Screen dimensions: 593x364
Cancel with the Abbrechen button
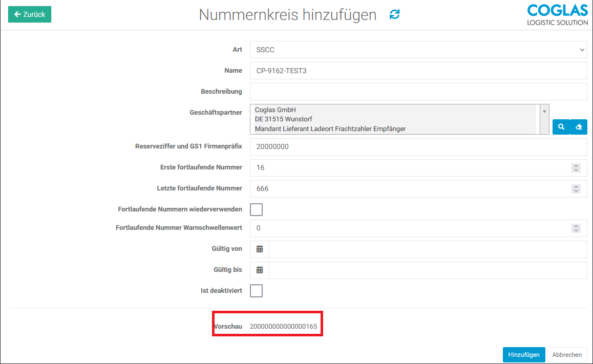coord(566,355)
